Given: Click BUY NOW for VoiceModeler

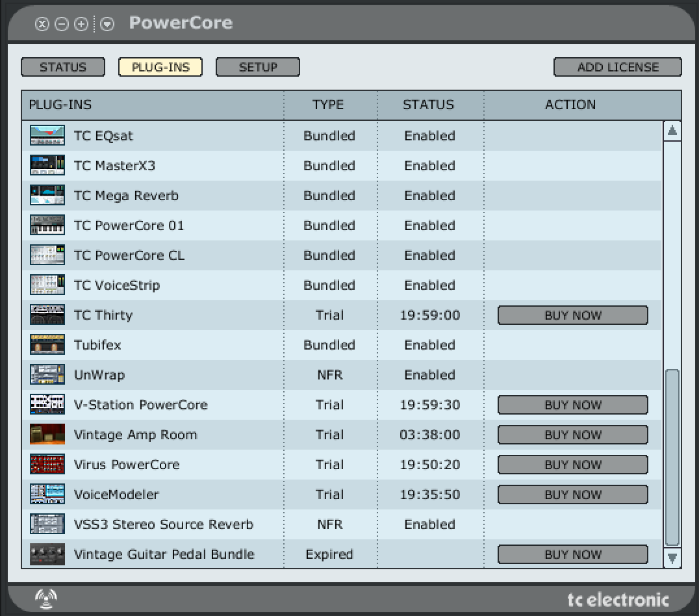Looking at the screenshot, I should (573, 494).
